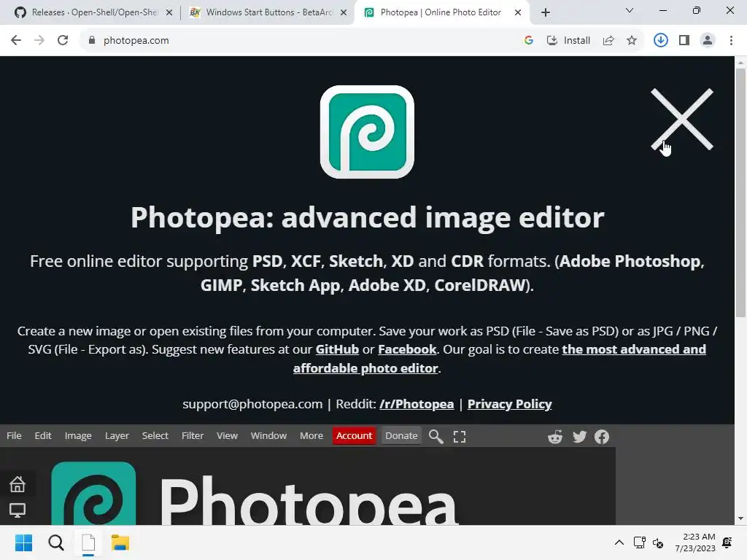
Task: Click scrollbar down arrow
Action: (x=740, y=518)
